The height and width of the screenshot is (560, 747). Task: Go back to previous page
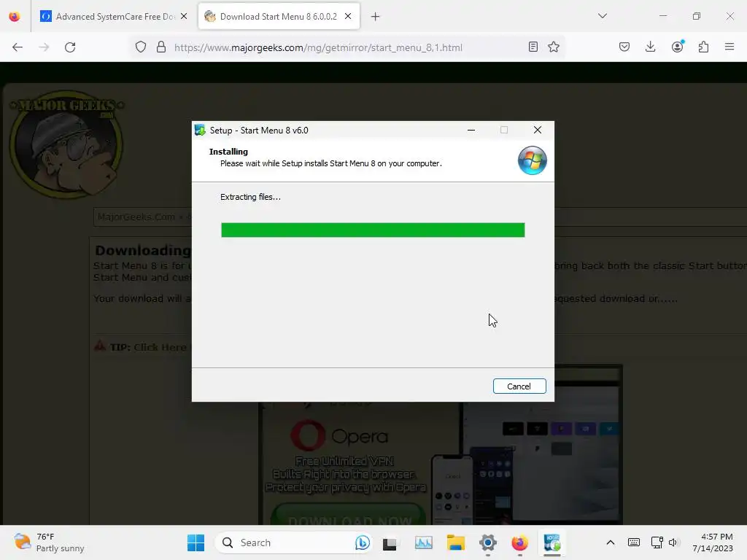18,47
